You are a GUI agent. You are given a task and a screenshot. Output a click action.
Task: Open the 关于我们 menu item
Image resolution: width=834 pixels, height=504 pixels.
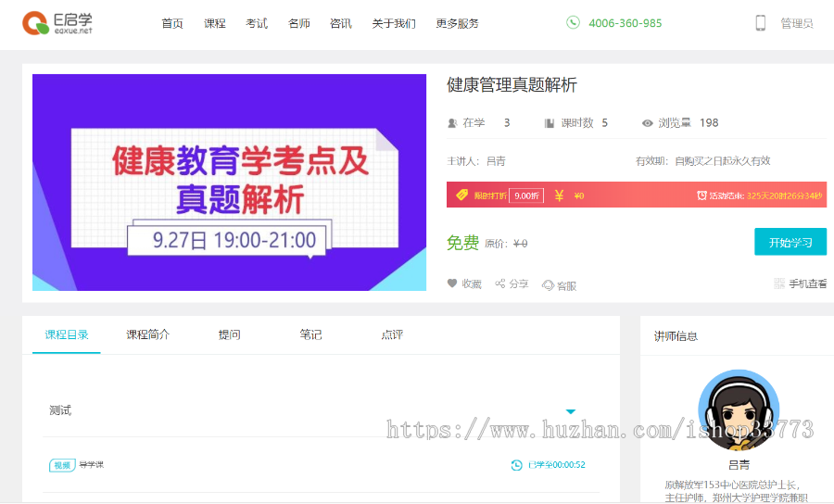(x=394, y=23)
